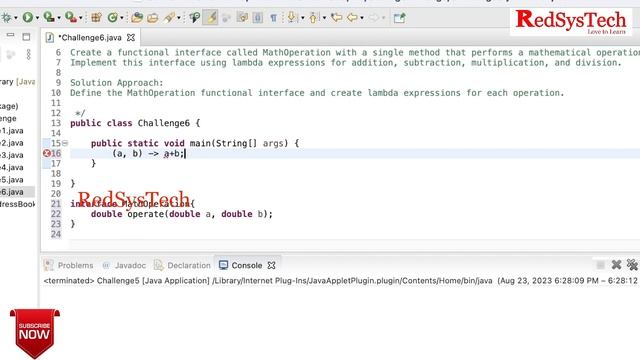Create a new Java class from the toolbar
The image size is (640, 360).
[x=112, y=18]
